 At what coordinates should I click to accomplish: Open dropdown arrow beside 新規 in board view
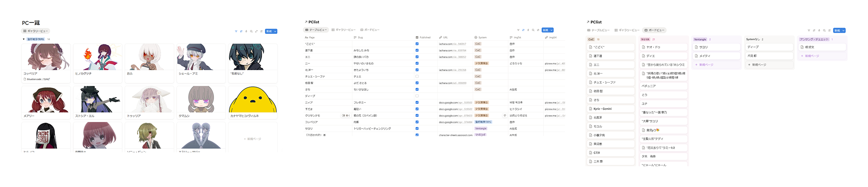(843, 30)
